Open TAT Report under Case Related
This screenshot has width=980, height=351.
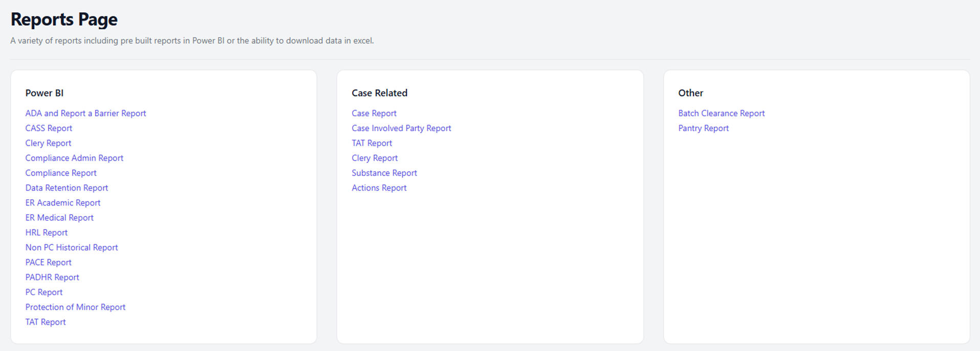(x=372, y=143)
